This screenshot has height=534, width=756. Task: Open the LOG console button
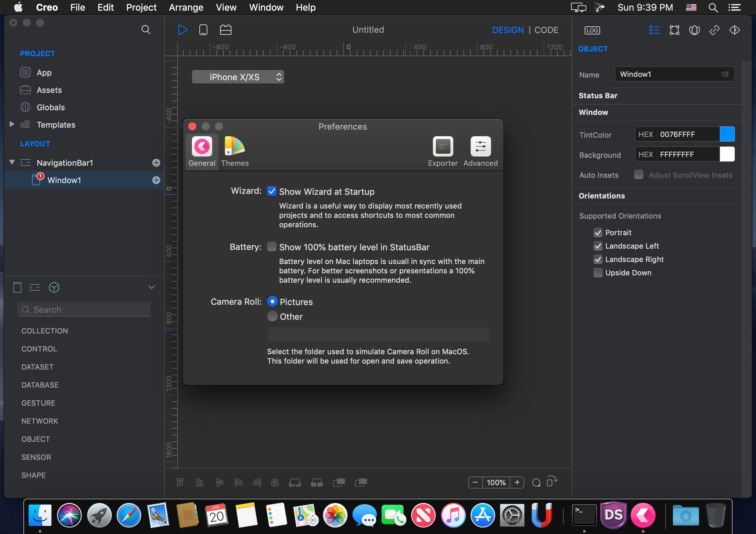(x=592, y=30)
